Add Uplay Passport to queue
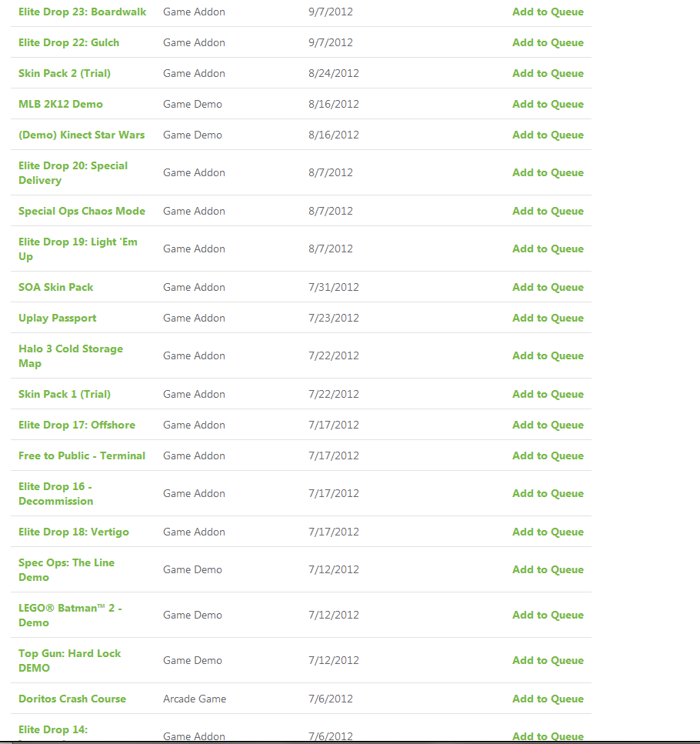This screenshot has height=744, width=700. point(548,319)
